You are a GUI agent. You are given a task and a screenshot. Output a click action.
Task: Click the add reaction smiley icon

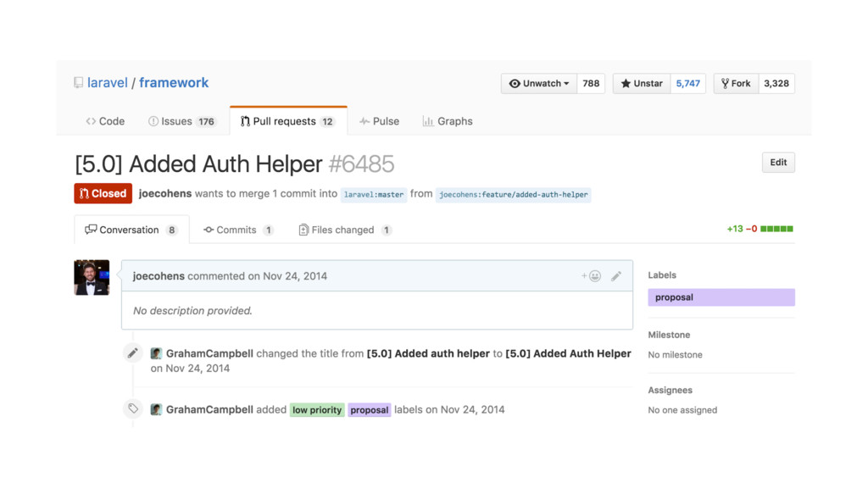coord(591,276)
